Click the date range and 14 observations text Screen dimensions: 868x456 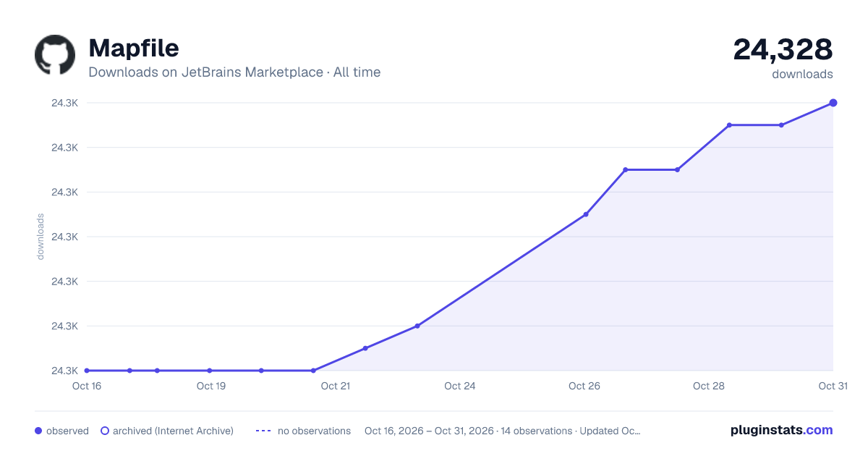503,431
